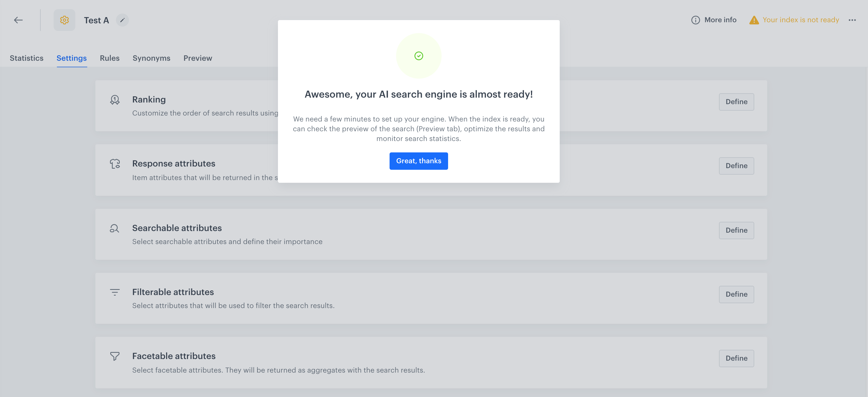868x397 pixels.
Task: Click the orange gear index icon
Action: [64, 20]
